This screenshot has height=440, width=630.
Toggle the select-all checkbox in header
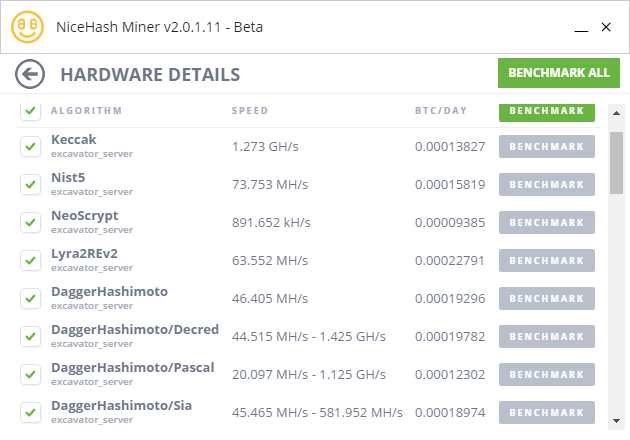point(30,111)
